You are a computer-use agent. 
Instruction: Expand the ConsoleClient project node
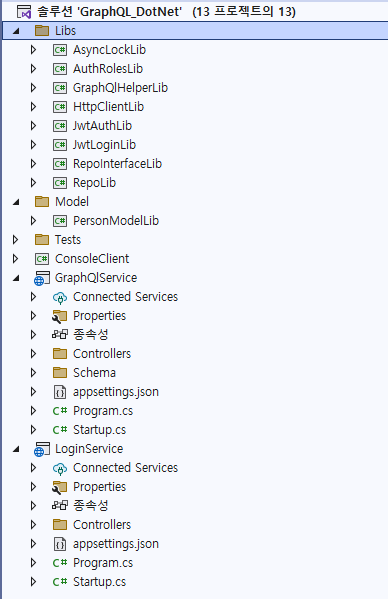16,259
